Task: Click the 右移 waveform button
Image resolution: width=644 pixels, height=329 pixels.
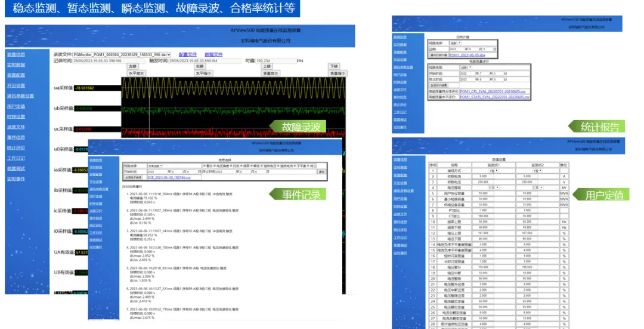Action: [x=200, y=66]
